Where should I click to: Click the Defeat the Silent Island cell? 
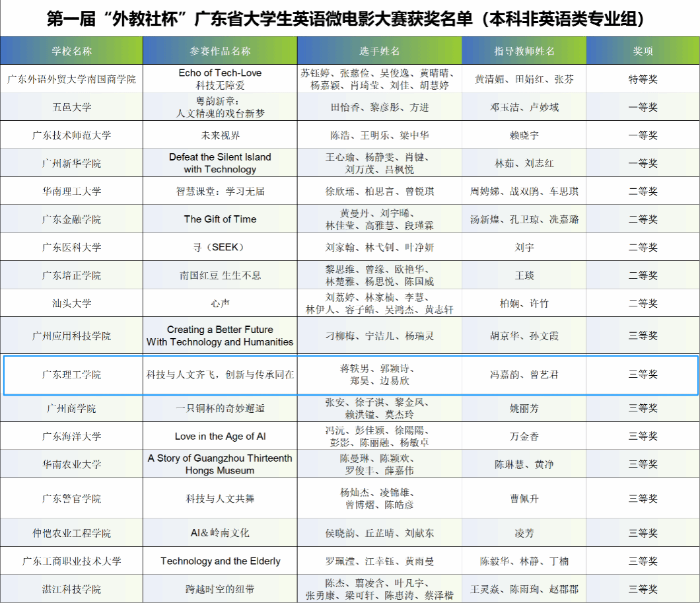(x=220, y=163)
